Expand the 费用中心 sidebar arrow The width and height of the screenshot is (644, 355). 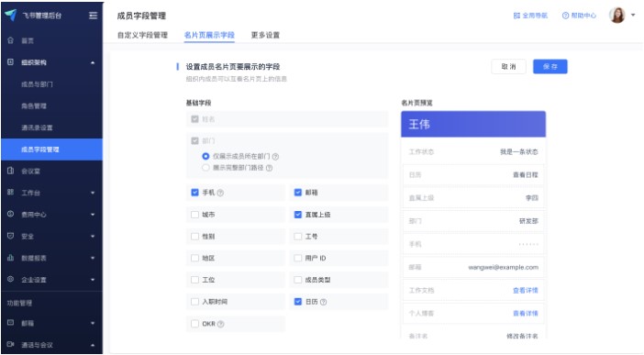[x=93, y=215]
